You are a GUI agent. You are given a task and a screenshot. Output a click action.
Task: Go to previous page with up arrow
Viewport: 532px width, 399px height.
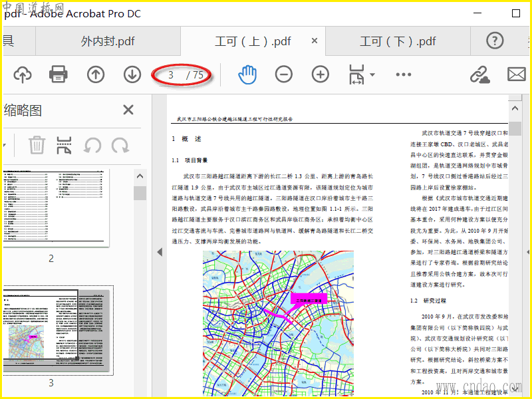96,74
